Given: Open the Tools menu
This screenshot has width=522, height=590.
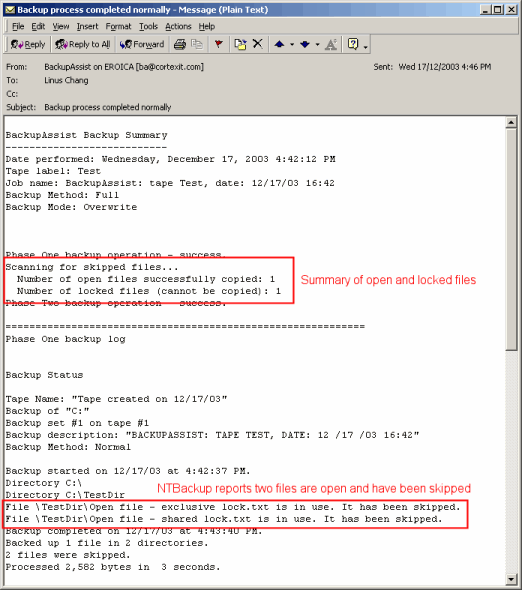Looking at the screenshot, I should (x=148, y=26).
